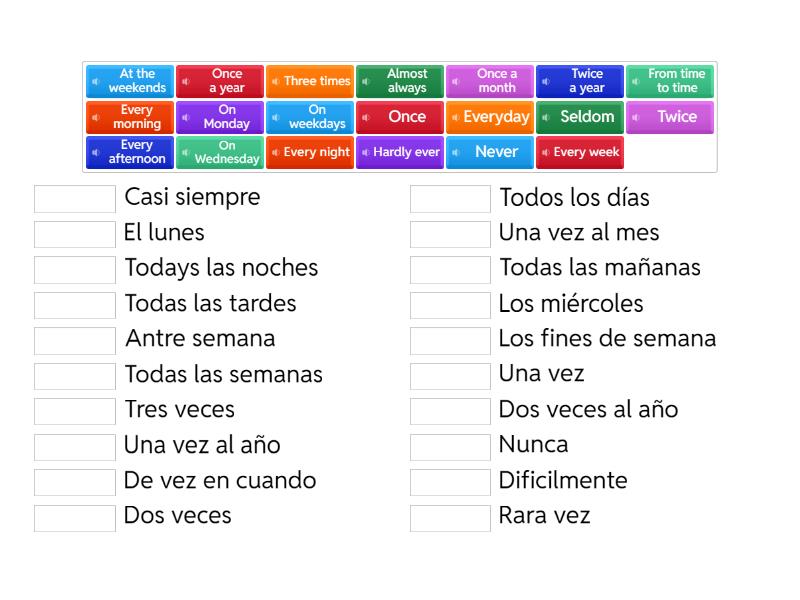The width and height of the screenshot is (800, 600).
Task: Click speaker icon on 'Three times' tile
Action: point(275,81)
